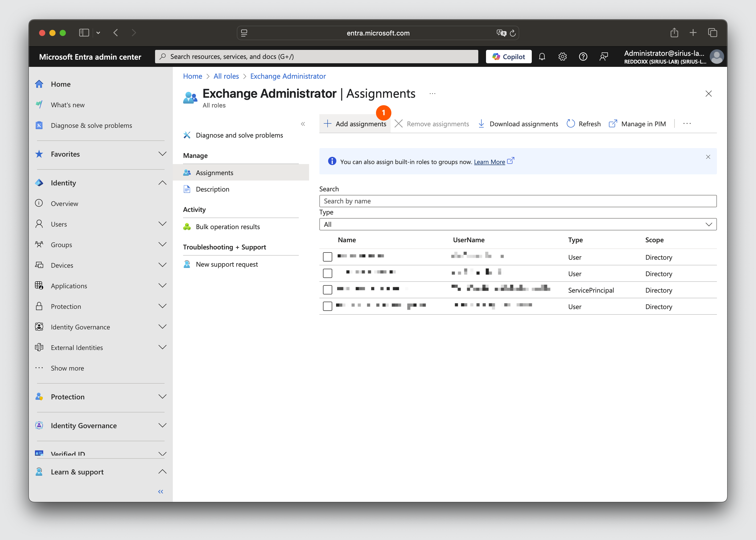Select the Assignments menu item
756x540 pixels.
pos(241,173)
